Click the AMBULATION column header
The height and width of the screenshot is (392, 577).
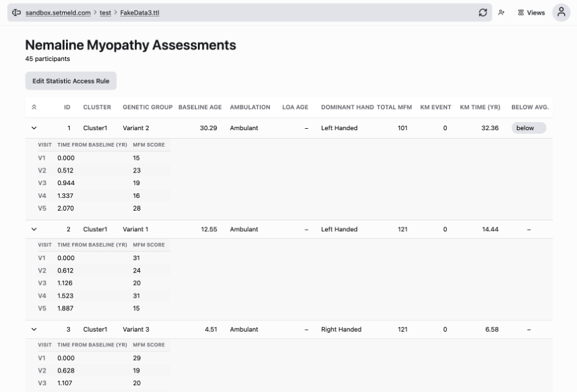pyautogui.click(x=250, y=107)
